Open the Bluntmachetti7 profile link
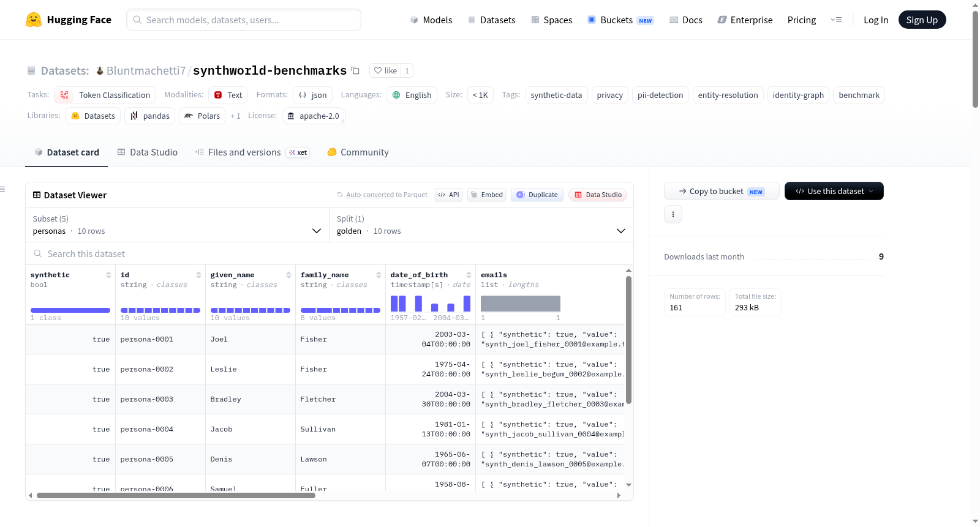Image resolution: width=980 pixels, height=527 pixels. [146, 70]
